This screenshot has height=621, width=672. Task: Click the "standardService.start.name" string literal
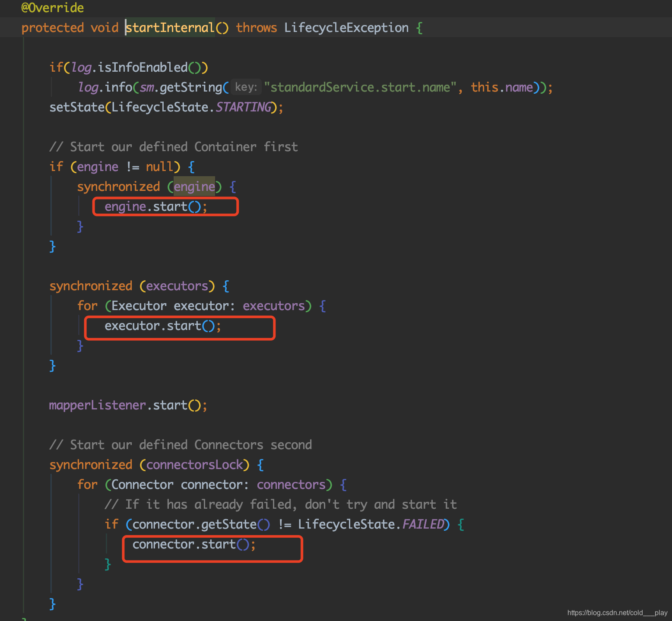coord(360,87)
